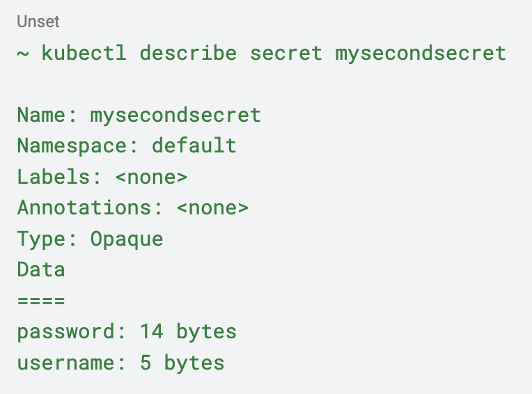Click the "Opaque" type value

coord(127,239)
